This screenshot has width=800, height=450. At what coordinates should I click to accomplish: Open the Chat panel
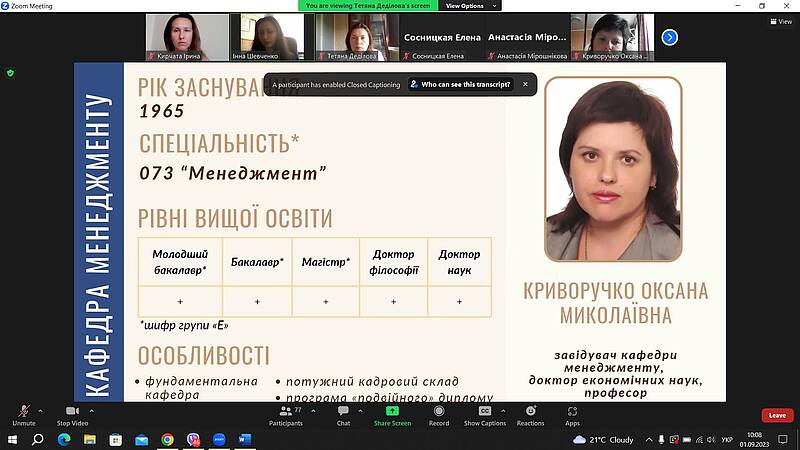[343, 415]
